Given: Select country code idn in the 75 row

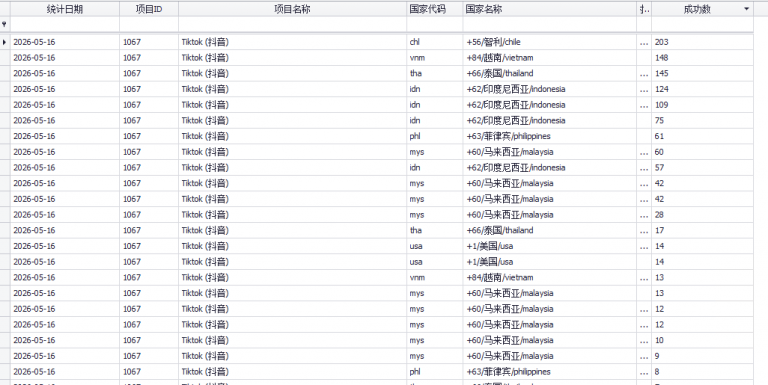Looking at the screenshot, I should click(x=434, y=120).
